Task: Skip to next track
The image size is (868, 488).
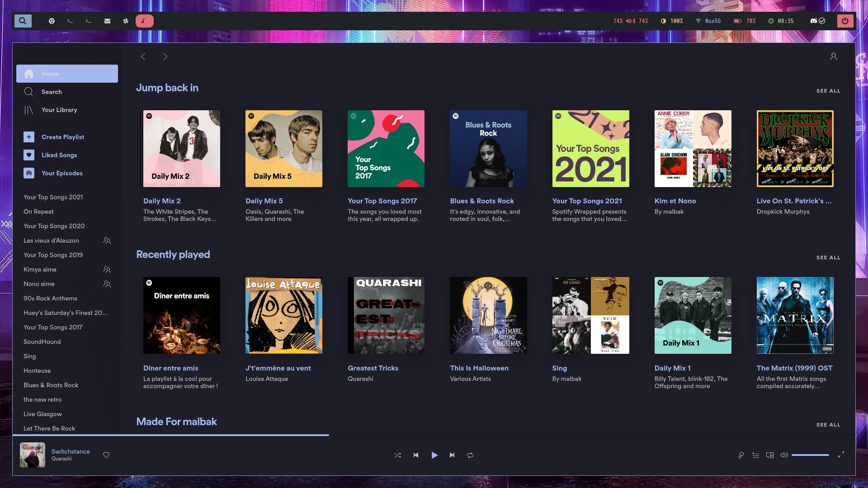Action: coord(452,455)
